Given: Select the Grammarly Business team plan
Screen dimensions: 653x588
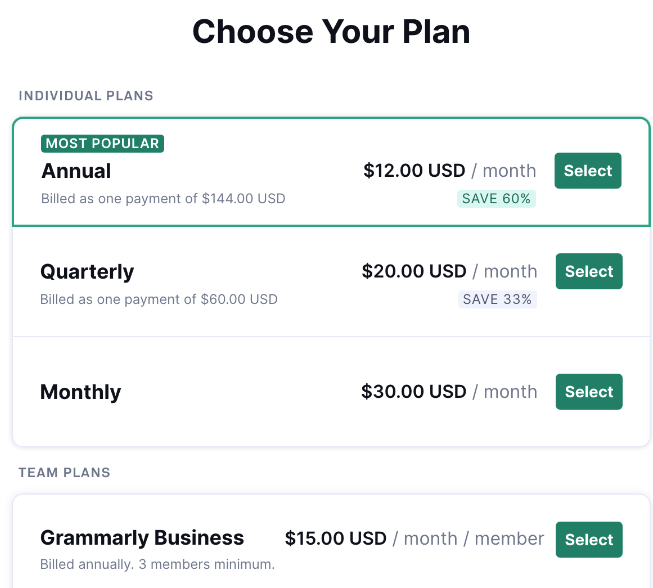Looking at the screenshot, I should pos(588,540).
